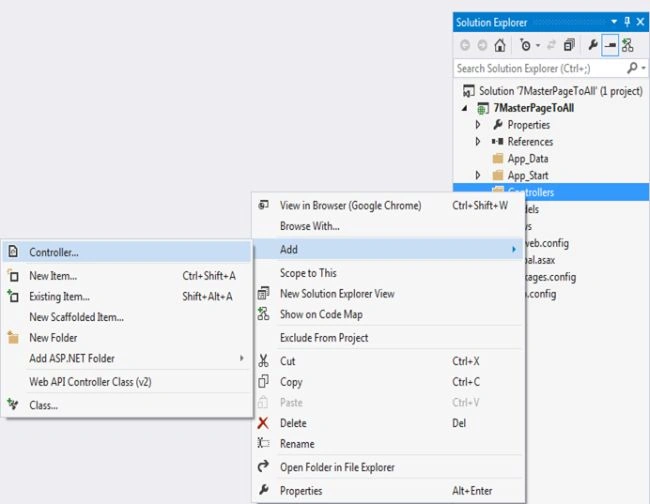Click the code map icon in toolbar
The image size is (650, 504).
[628, 45]
